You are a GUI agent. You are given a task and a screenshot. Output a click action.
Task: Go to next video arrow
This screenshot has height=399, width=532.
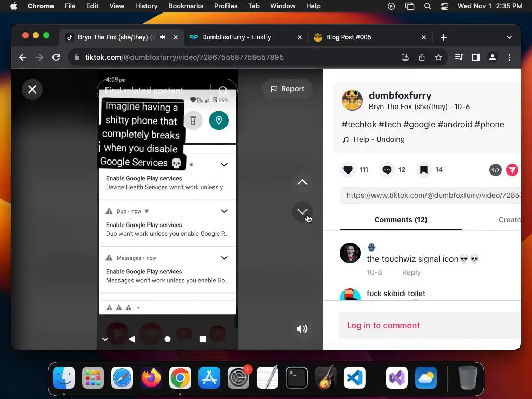tap(302, 211)
